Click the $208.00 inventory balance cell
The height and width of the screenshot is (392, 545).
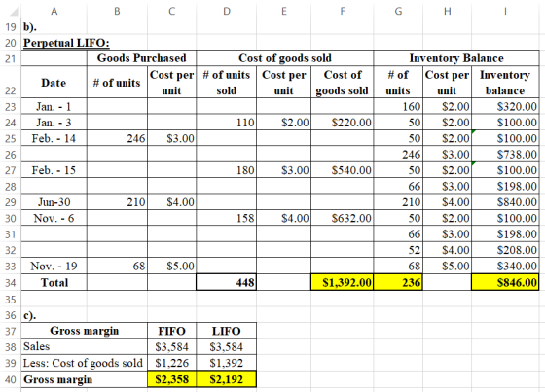(505, 250)
